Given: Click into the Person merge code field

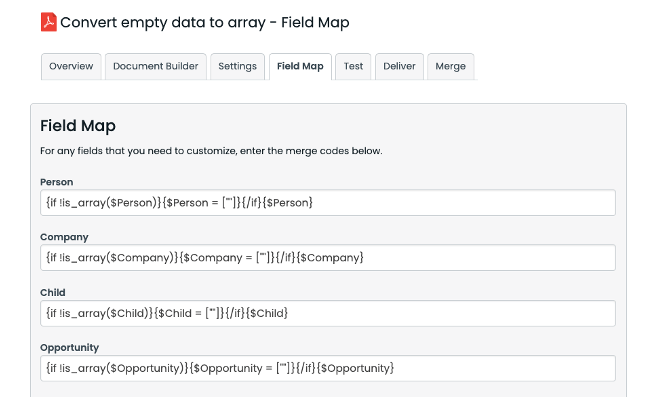Looking at the screenshot, I should 328,203.
